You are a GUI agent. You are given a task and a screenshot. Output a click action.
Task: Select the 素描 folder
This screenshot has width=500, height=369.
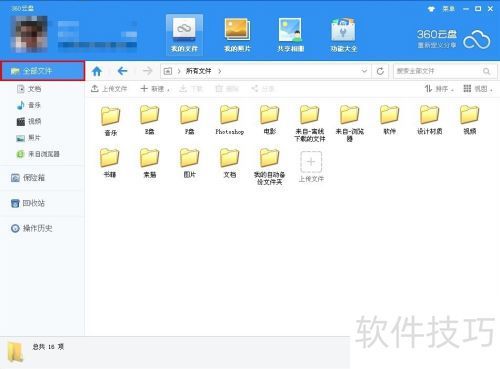(150, 163)
